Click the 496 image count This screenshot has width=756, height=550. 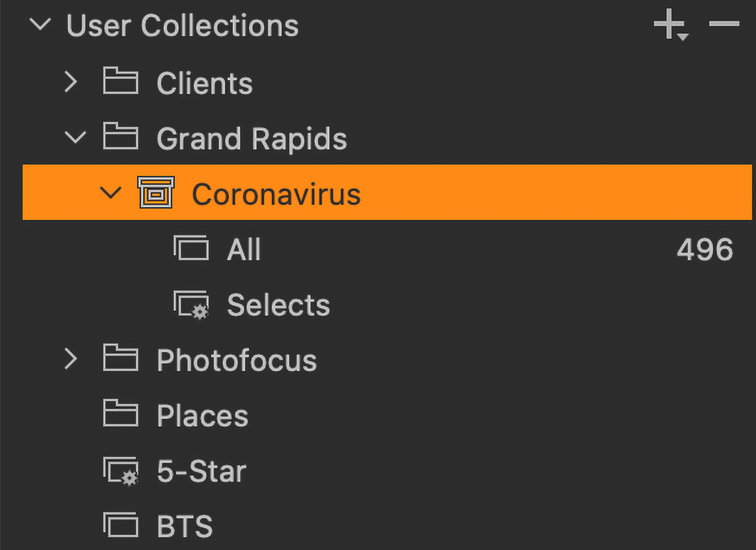(704, 250)
